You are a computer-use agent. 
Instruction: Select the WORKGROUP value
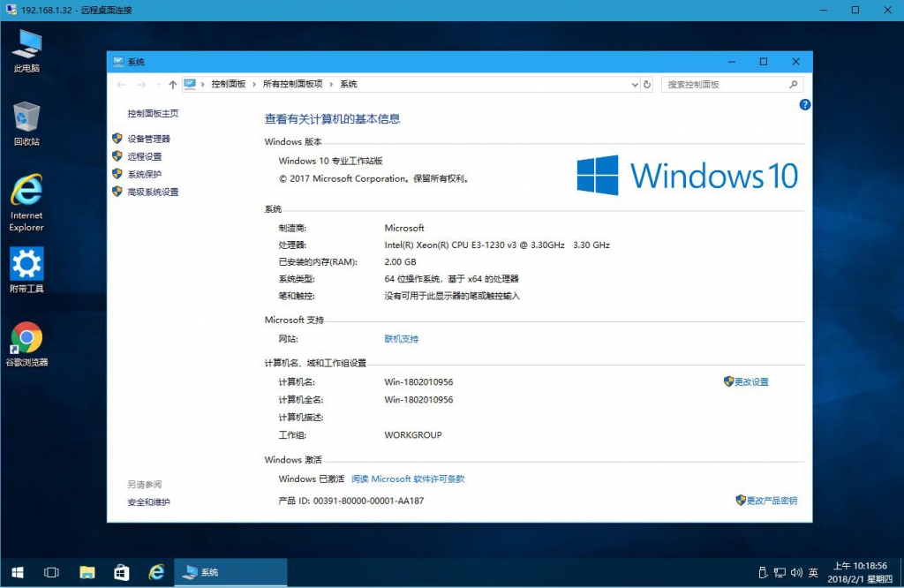[413, 435]
